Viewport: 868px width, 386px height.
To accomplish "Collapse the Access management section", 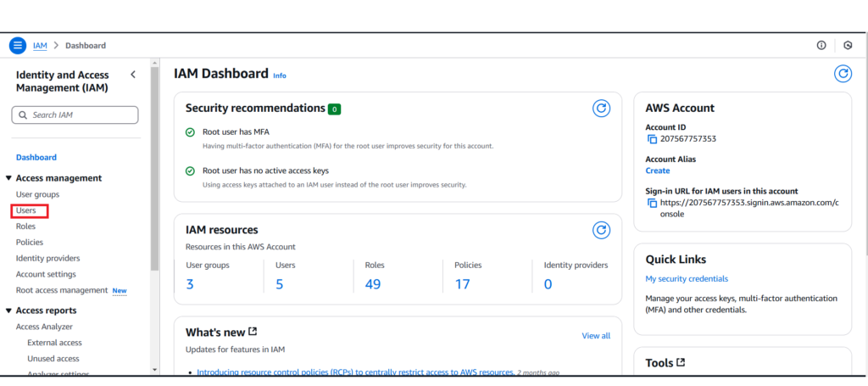I will 8,178.
